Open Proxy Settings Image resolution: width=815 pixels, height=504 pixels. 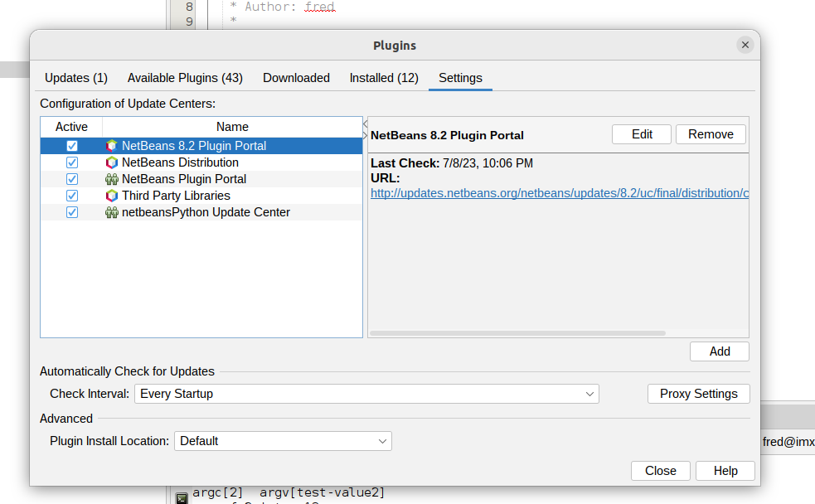[x=699, y=394]
